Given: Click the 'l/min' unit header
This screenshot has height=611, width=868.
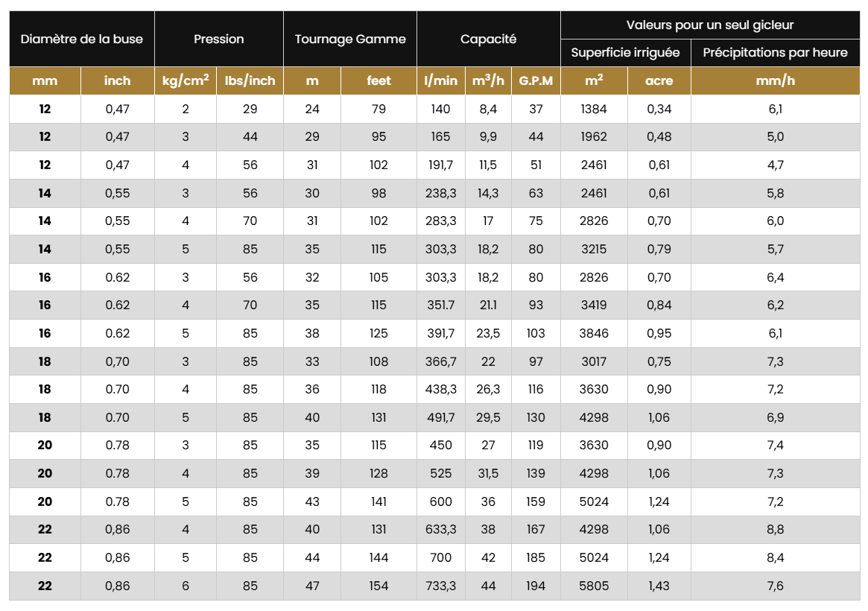Looking at the screenshot, I should (440, 81).
